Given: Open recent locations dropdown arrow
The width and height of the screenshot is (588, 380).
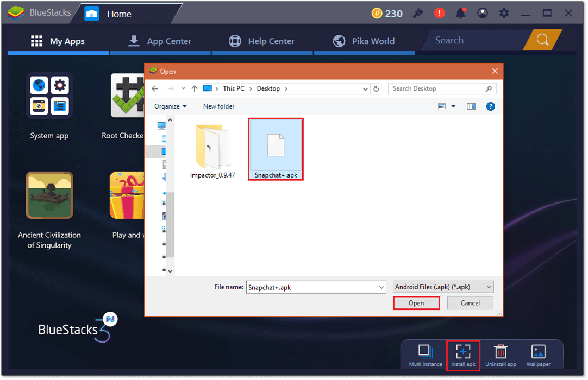Looking at the screenshot, I should coord(183,89).
